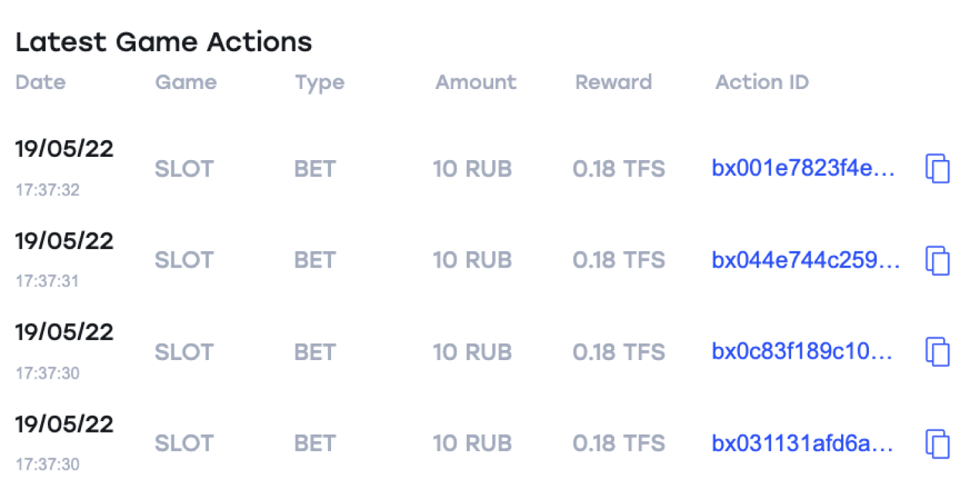Select the Date column header
980x477 pixels.
click(41, 82)
